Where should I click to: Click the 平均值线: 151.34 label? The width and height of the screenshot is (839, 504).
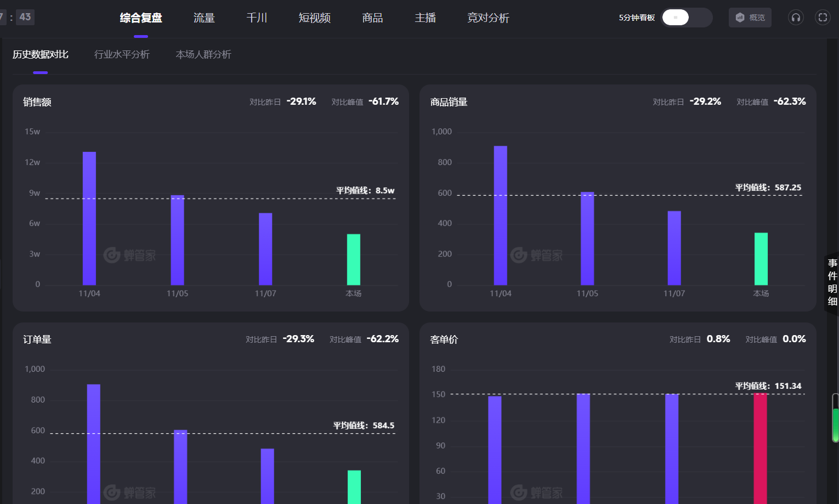[x=768, y=386]
